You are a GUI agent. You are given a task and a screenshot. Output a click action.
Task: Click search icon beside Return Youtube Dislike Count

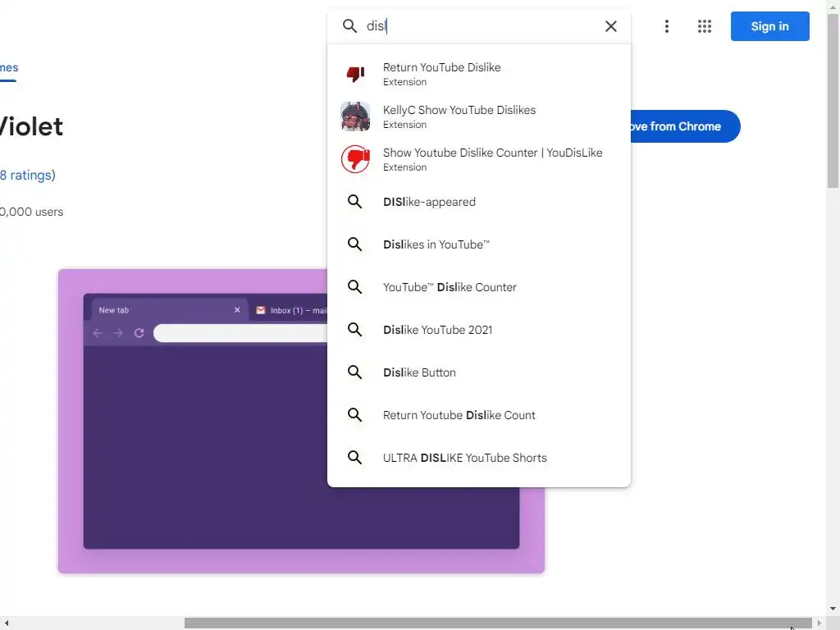click(354, 414)
